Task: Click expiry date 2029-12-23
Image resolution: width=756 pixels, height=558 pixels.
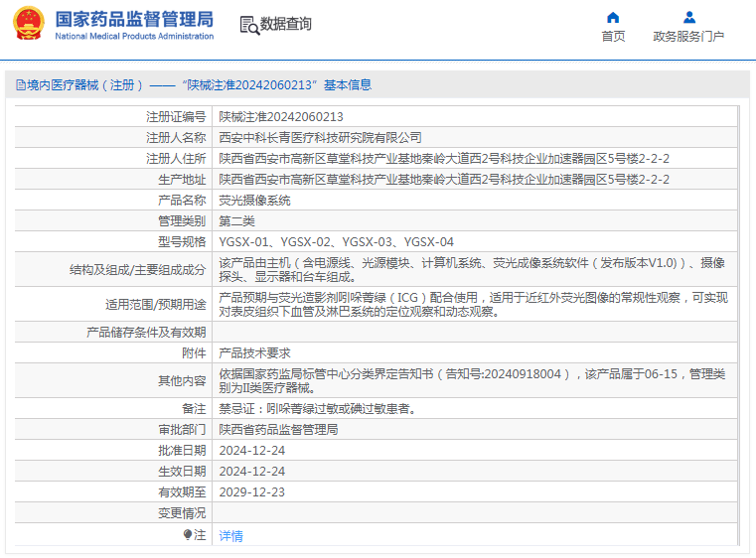Action: point(252,492)
